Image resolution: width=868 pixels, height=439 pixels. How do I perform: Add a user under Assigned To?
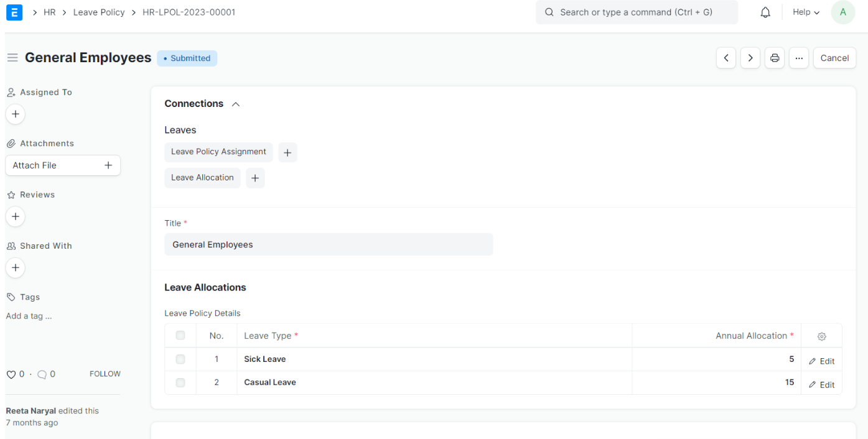(x=16, y=114)
